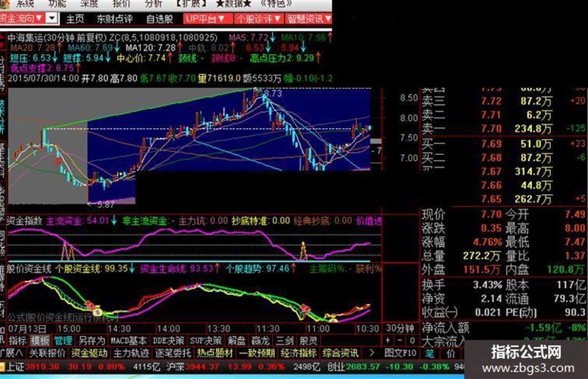
Task: Click the plus zoom button beside 30分钟
Action: [388, 340]
